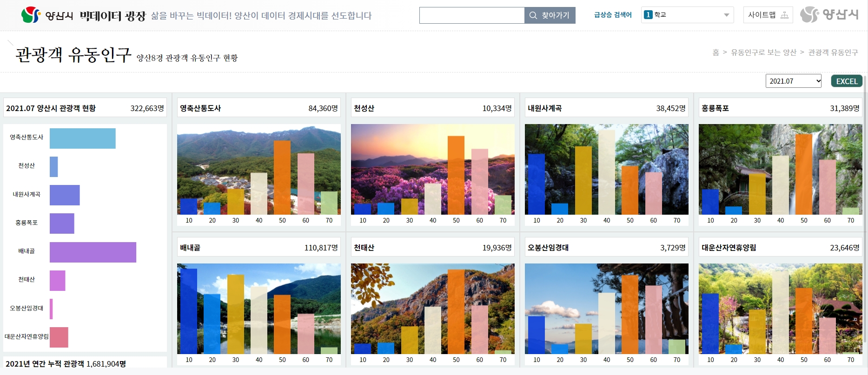Open 유동인구로 보는 양산 breadcrumb
The height and width of the screenshot is (375, 868).
click(763, 53)
